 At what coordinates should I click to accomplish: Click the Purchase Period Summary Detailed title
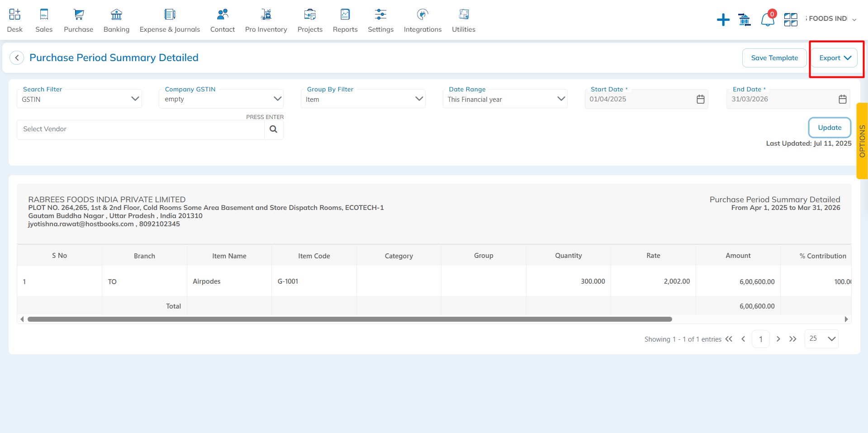click(114, 58)
